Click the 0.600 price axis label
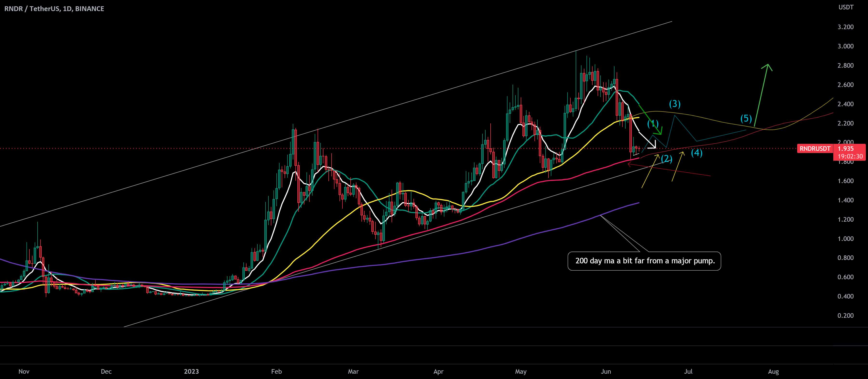Viewport: 868px width, 379px height. pos(846,277)
